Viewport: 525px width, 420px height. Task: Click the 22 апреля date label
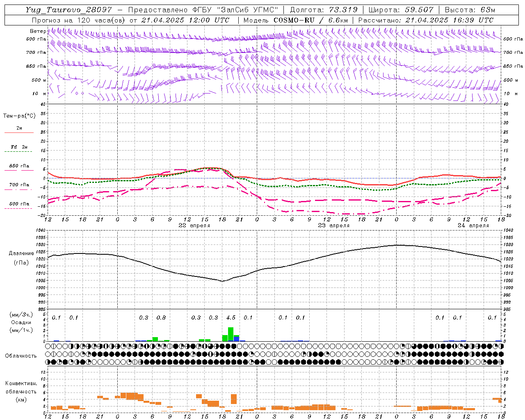[x=194, y=226]
